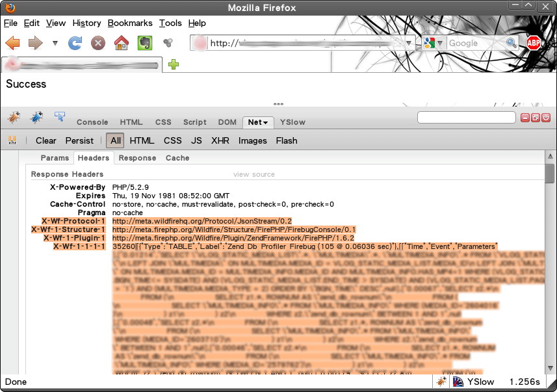Open the Evernote elephant toolbar icon
Image resolution: width=557 pixels, height=392 pixels.
145,43
